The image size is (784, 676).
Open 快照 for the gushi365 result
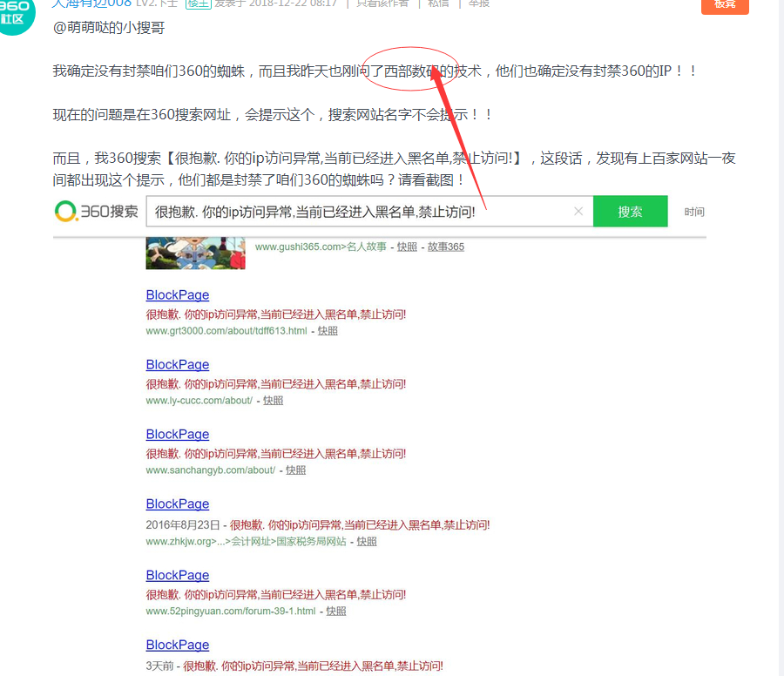coord(407,247)
